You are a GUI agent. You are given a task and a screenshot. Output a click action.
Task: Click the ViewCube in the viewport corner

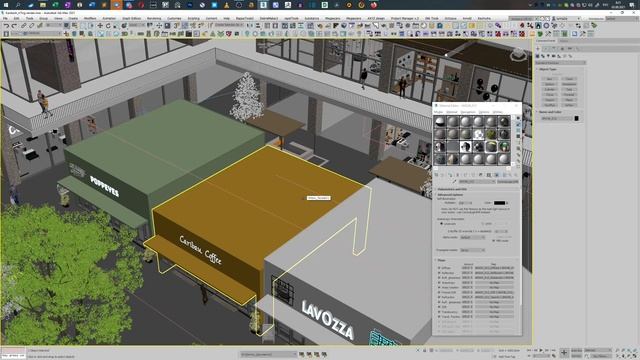tap(518, 54)
